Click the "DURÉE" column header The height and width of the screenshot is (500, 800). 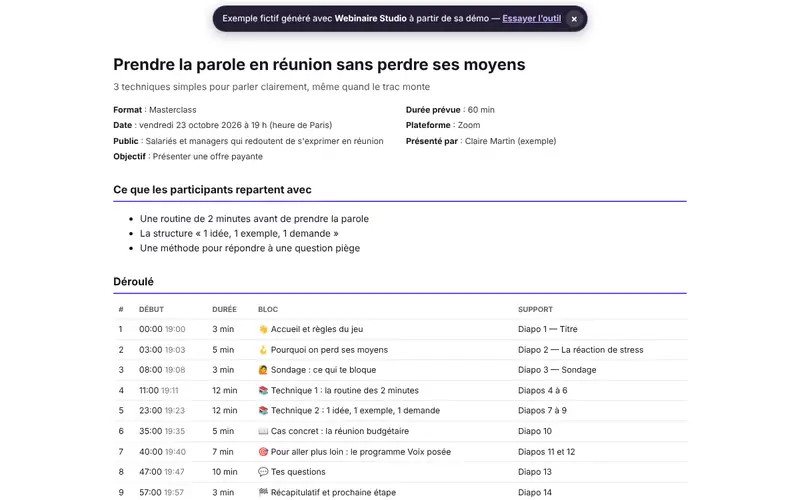tap(224, 309)
